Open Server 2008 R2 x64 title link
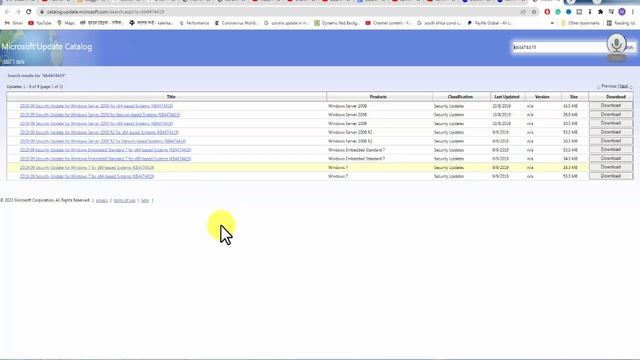This screenshot has width=640, height=360. (x=99, y=132)
